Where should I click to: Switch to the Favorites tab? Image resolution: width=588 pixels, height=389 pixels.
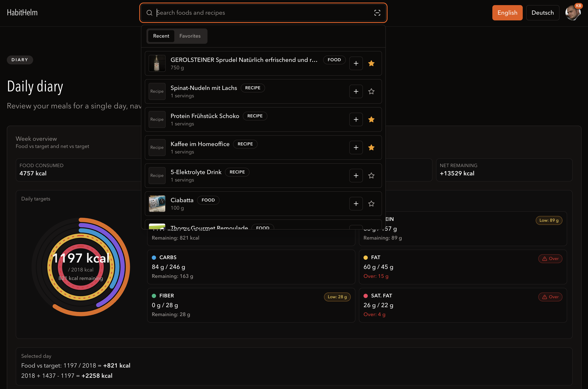[x=190, y=36]
